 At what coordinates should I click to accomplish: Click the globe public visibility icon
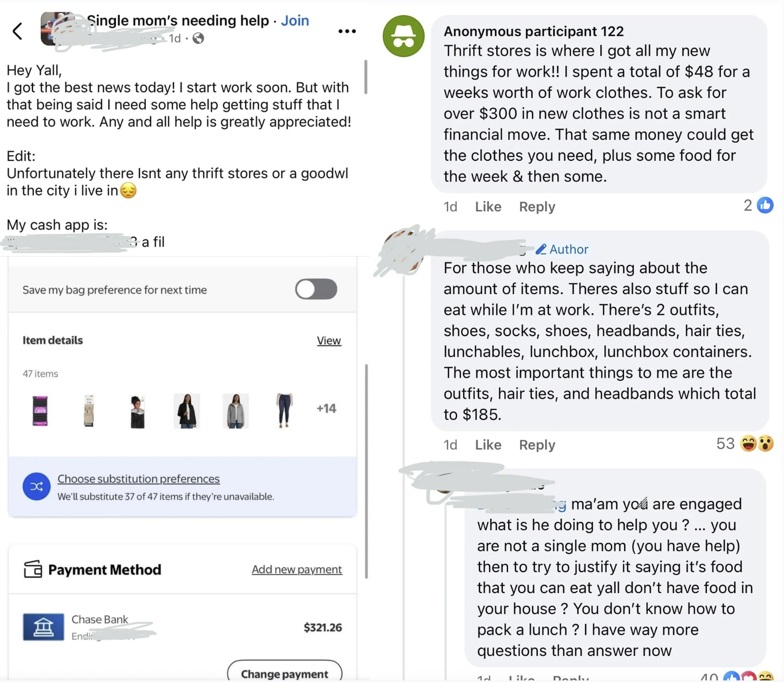199,38
